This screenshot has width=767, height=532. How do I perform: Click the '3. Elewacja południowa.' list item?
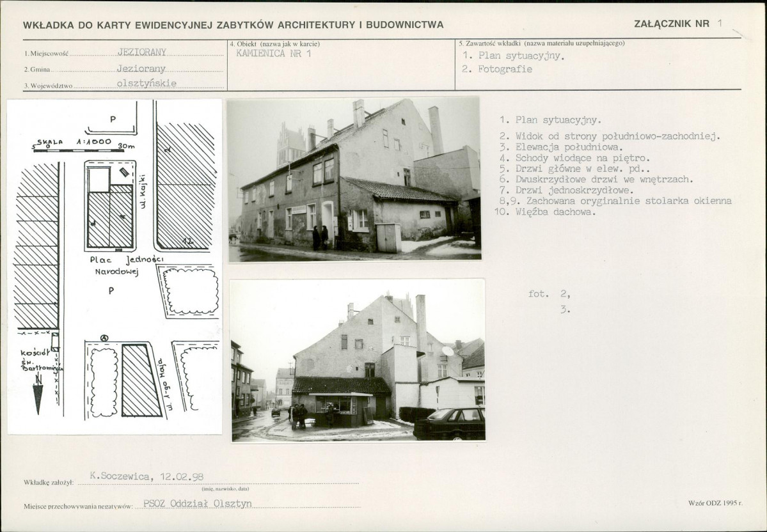click(x=562, y=147)
